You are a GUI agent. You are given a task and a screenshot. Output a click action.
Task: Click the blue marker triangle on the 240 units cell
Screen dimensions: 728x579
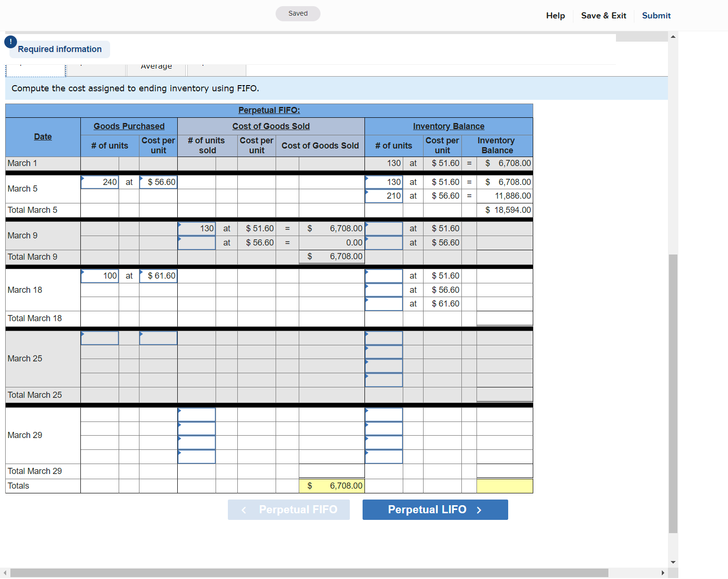click(84, 178)
